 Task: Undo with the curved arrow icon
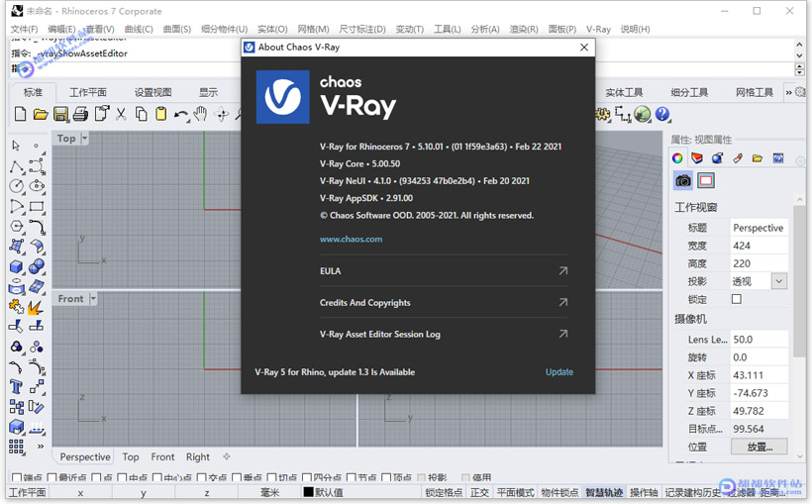[x=181, y=115]
